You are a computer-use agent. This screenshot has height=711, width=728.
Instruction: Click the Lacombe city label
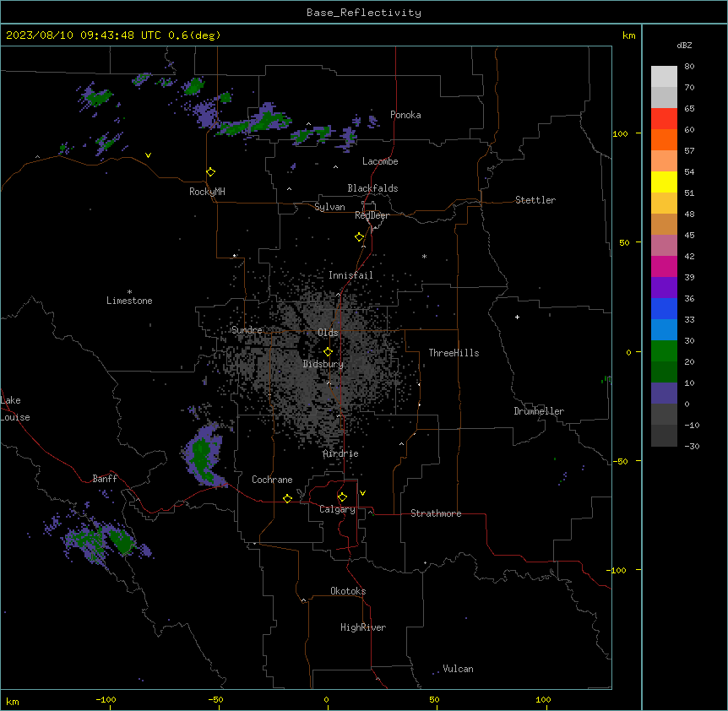pos(380,161)
